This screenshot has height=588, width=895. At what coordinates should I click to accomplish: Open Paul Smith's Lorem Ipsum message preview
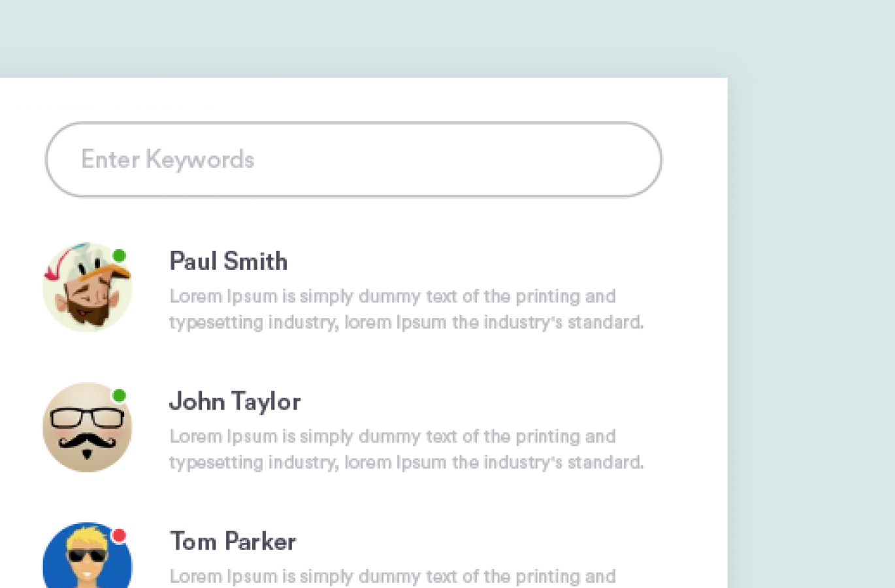tap(406, 309)
